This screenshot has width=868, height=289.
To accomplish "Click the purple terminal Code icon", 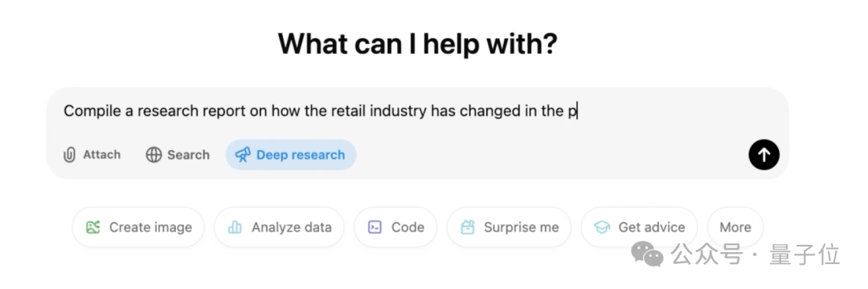I will (x=375, y=227).
